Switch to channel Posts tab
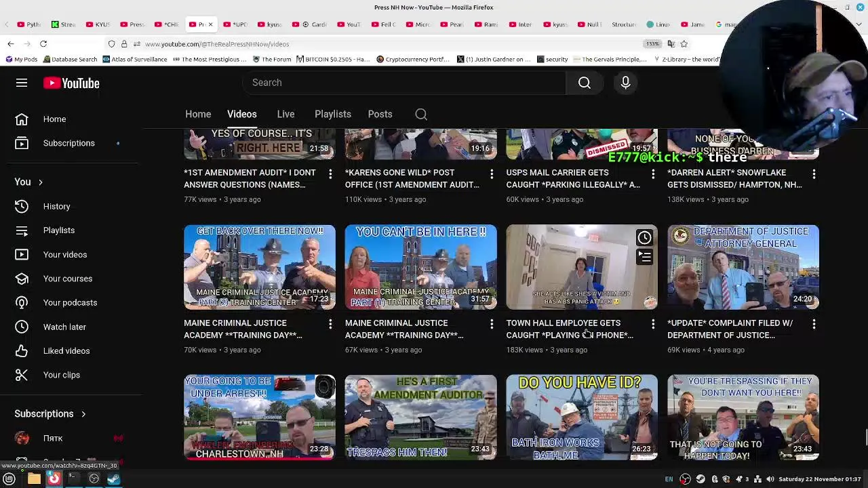Viewport: 868px width, 488px height. tap(380, 115)
